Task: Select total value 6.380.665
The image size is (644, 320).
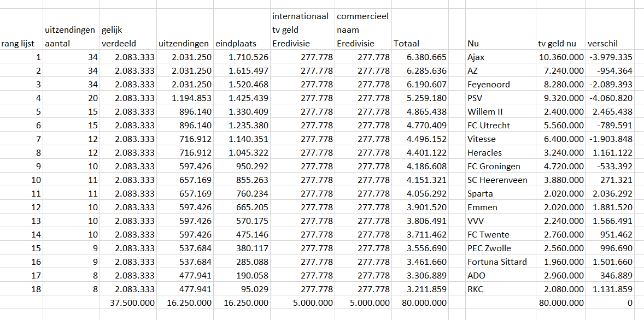Action: pos(420,57)
